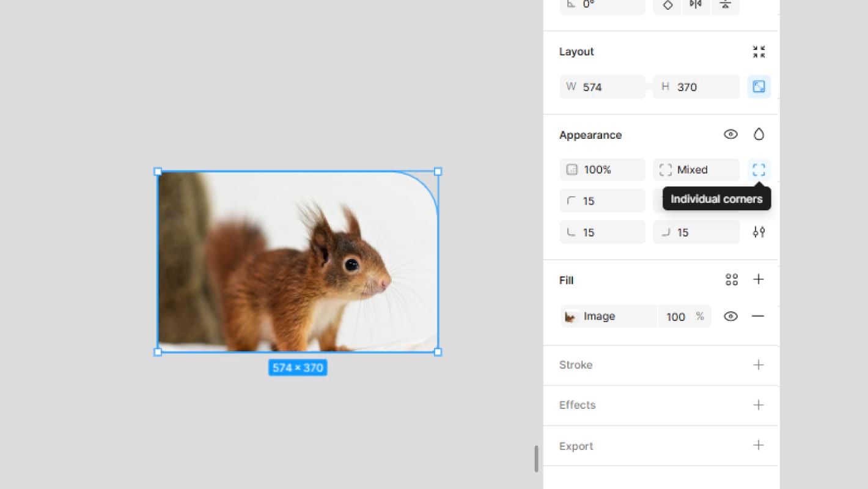Screen dimensions: 868x489
Task: Select the squirrel image on canvas
Action: pos(298,262)
